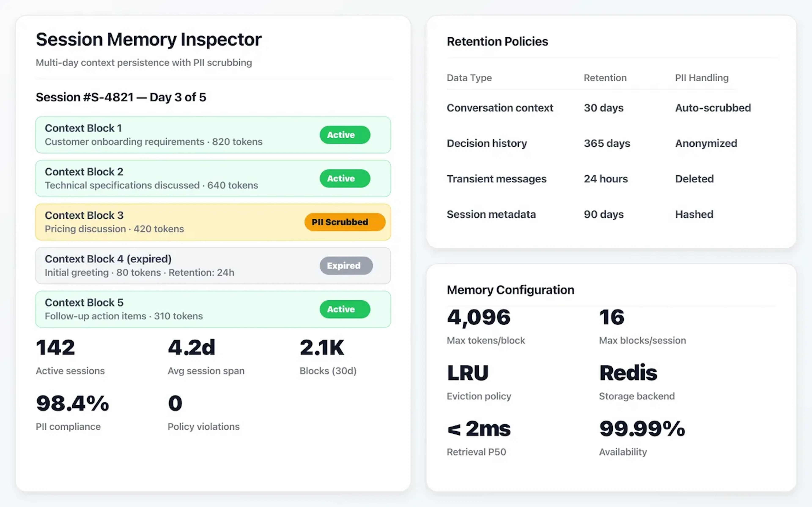Click the 4,096 Max tokens/block value
This screenshot has height=507, width=812.
pyautogui.click(x=479, y=316)
